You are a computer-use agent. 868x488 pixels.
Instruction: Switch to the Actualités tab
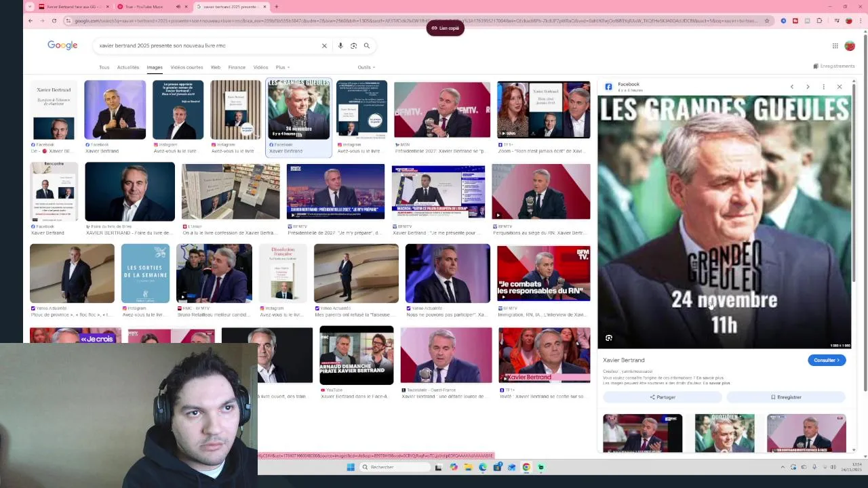point(127,67)
